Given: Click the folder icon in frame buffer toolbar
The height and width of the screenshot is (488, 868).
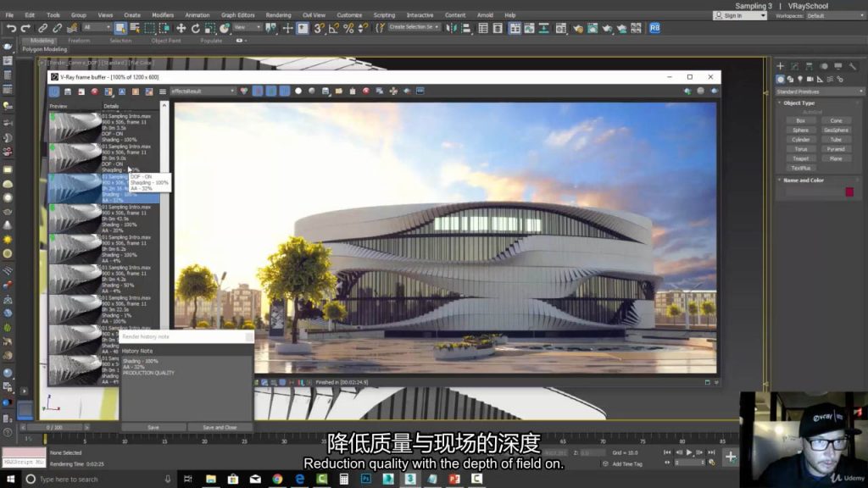Looking at the screenshot, I should (x=339, y=91).
